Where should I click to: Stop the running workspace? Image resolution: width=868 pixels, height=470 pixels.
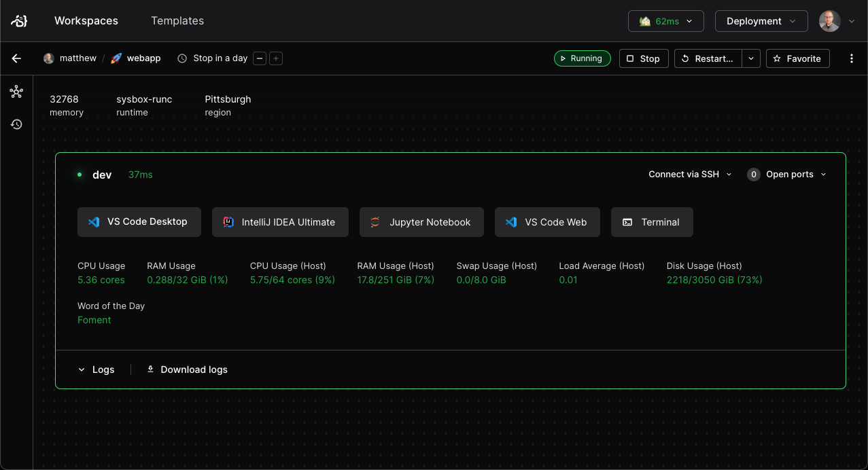tap(643, 58)
